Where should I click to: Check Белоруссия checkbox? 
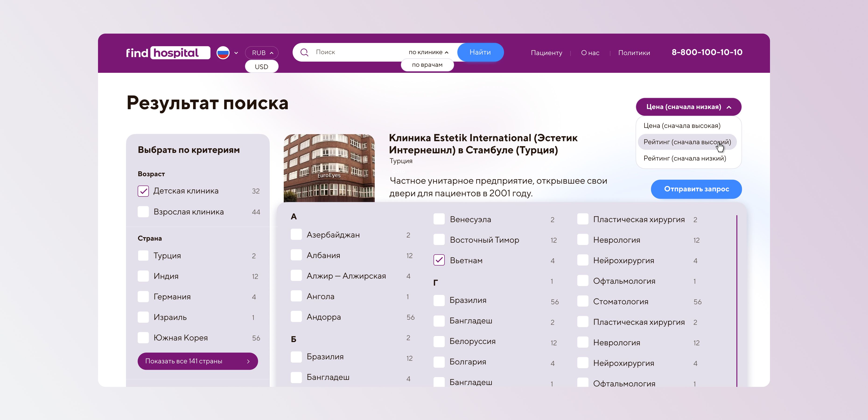(x=439, y=341)
